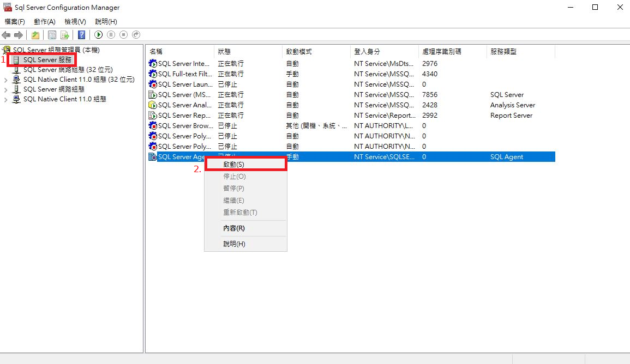Click the Stop Service toolbar icon
Image resolution: width=630 pixels, height=364 pixels.
124,35
